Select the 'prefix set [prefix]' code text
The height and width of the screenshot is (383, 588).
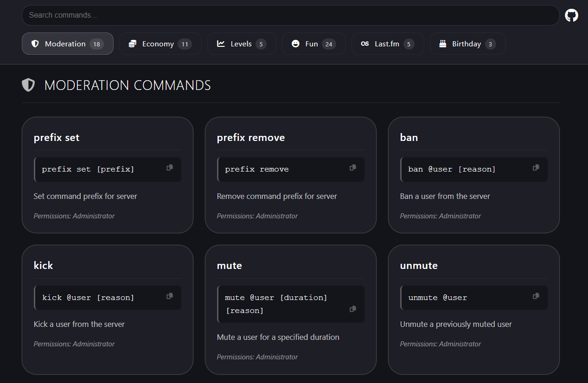click(x=88, y=169)
